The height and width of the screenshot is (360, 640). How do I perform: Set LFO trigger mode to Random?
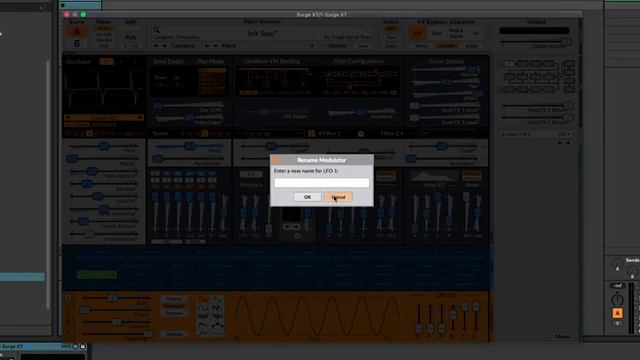click(x=174, y=313)
